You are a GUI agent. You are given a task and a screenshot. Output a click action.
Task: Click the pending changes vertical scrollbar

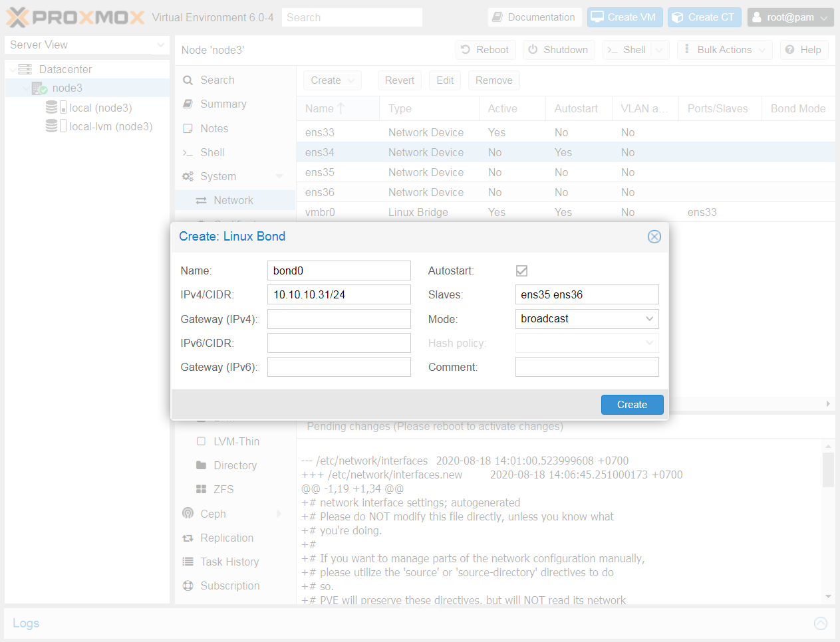point(828,470)
